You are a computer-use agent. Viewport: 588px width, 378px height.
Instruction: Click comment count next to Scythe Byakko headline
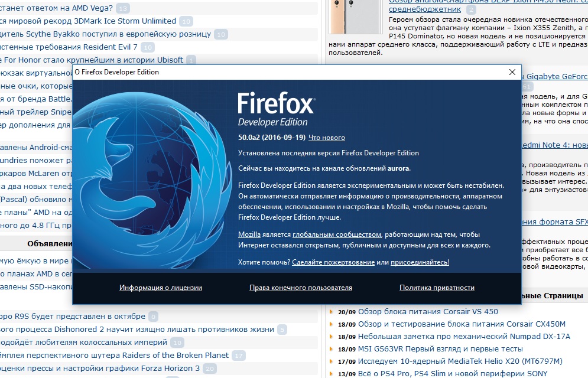click(221, 34)
